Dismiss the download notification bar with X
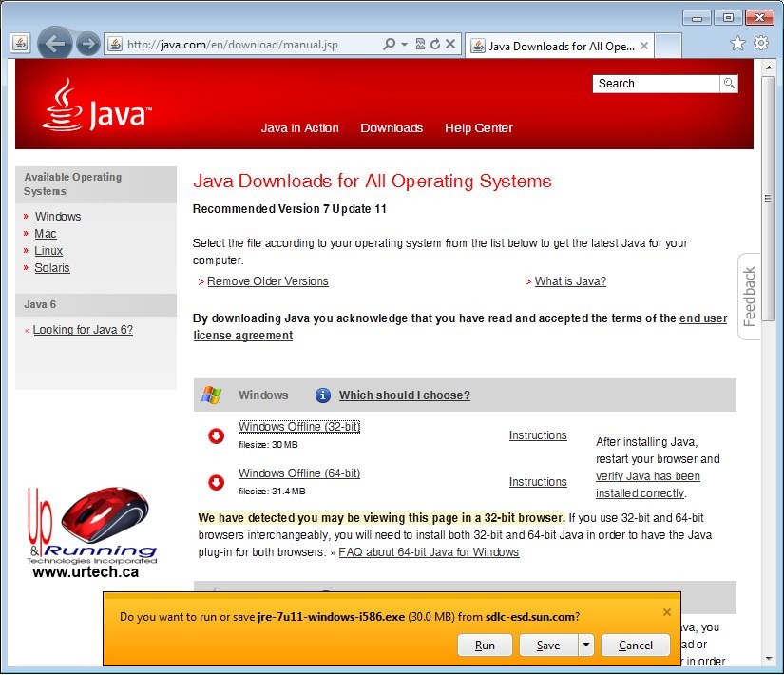Screen dimensions: 784x675 point(666,612)
